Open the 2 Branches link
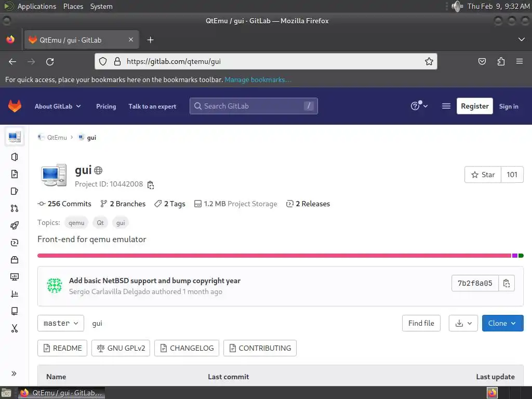 tap(123, 204)
